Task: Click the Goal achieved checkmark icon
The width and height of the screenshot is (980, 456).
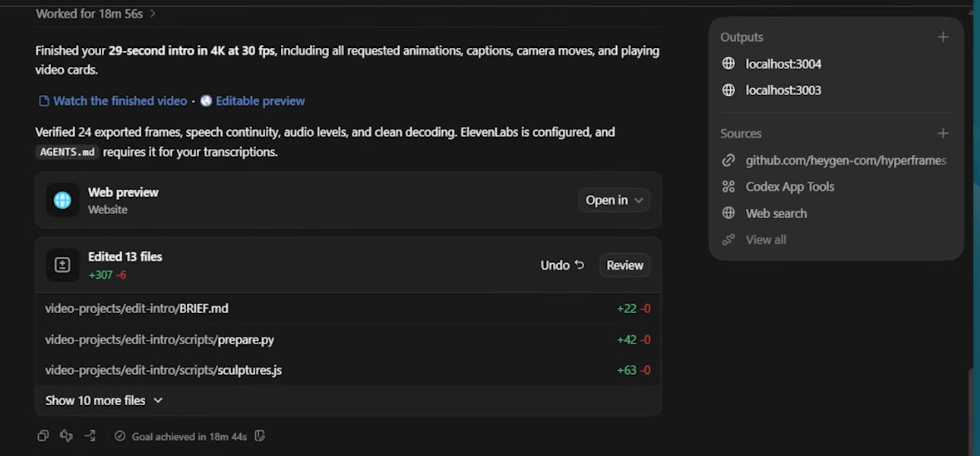Action: coord(119,436)
